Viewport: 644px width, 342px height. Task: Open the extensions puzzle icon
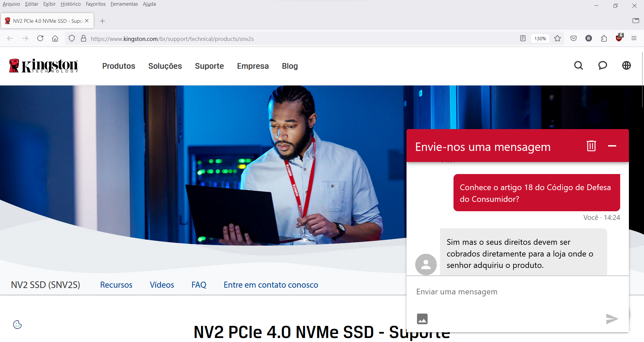604,39
